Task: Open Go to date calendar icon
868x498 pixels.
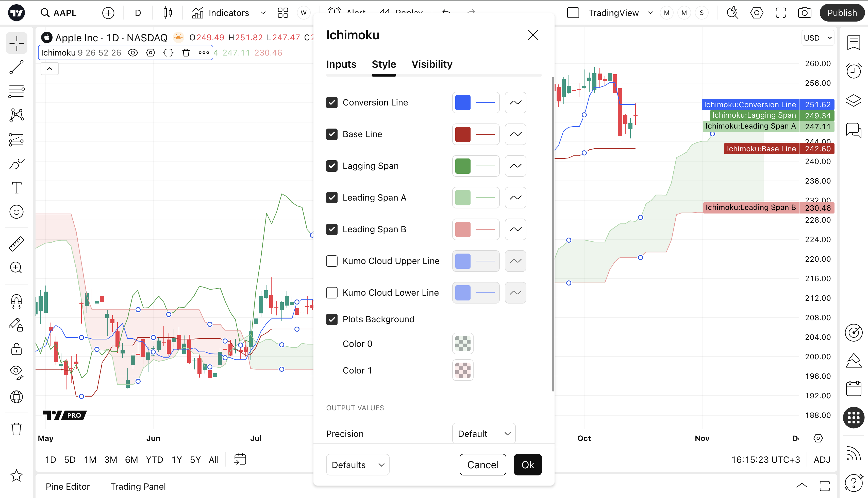Action: point(240,459)
